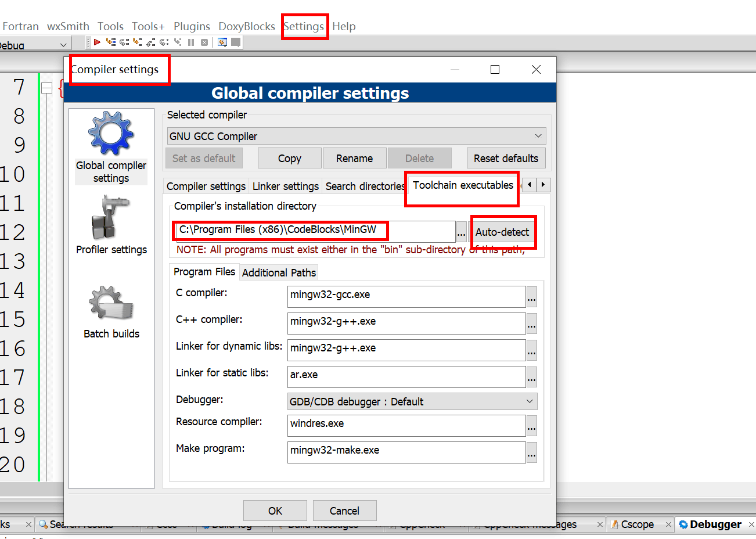756x539 pixels.
Task: Click the C++ compiler mingw32-g++.exe field
Action: (406, 324)
